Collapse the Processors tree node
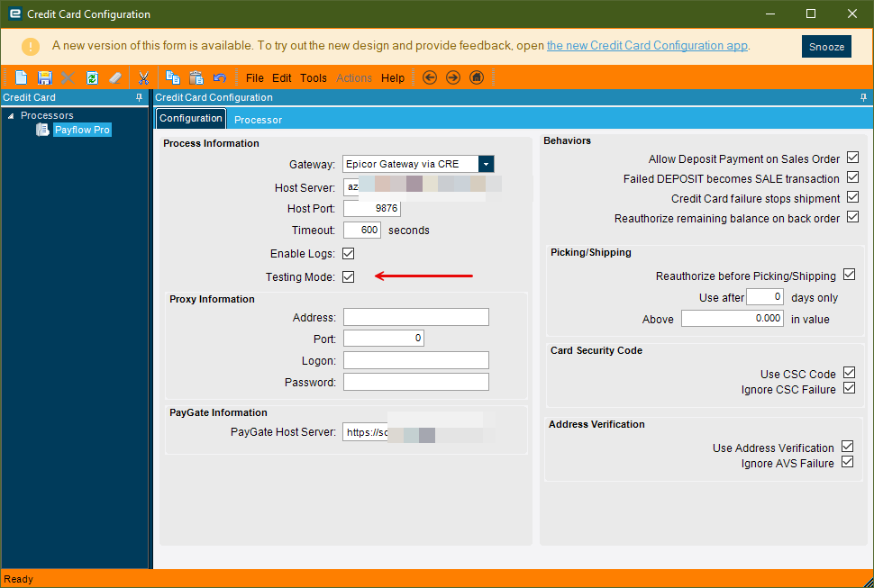 (x=11, y=116)
